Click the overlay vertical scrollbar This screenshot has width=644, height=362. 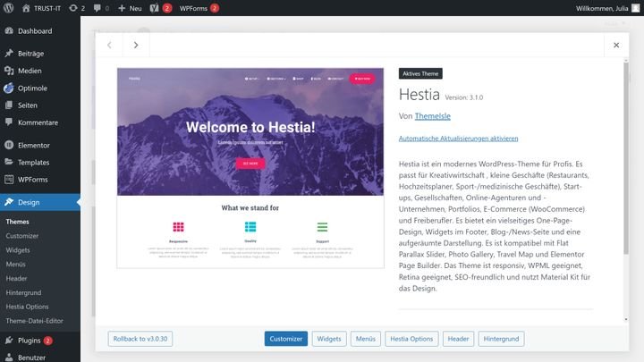click(x=626, y=158)
